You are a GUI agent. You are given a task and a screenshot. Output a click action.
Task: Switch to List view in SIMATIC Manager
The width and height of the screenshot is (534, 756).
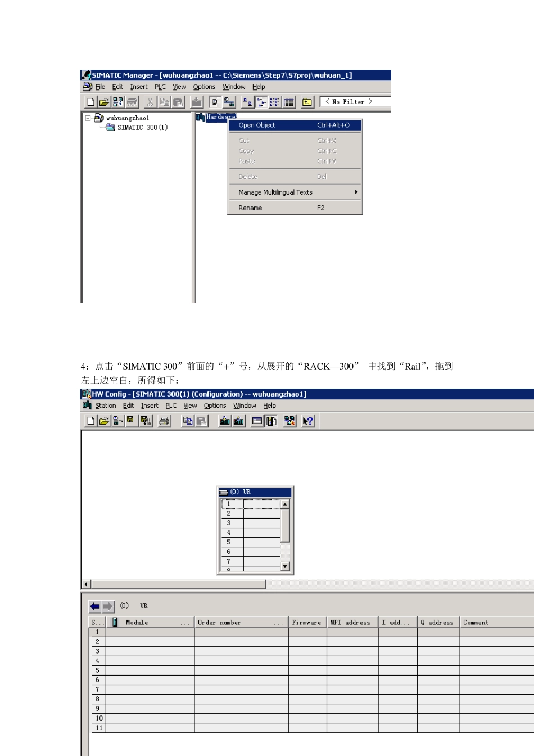[275, 102]
